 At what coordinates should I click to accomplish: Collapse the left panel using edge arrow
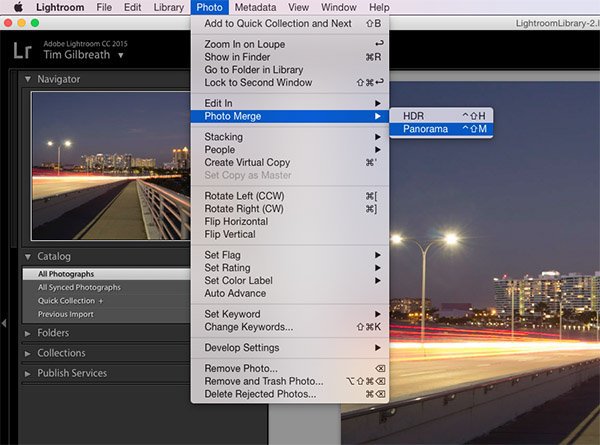pos(4,323)
